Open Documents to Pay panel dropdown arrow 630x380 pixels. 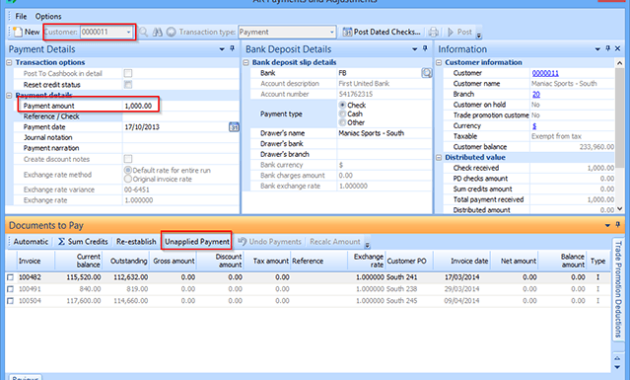608,225
